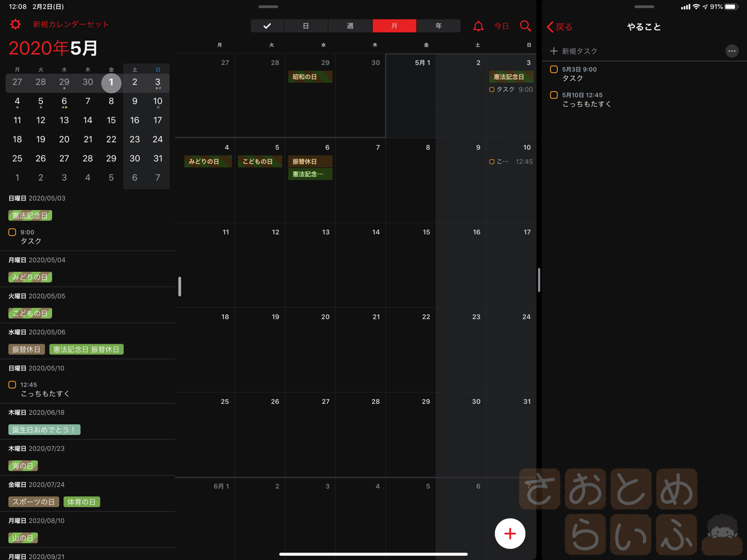Tap the plus icon beside 新規タスク
The image size is (747, 560).
coord(554,51)
